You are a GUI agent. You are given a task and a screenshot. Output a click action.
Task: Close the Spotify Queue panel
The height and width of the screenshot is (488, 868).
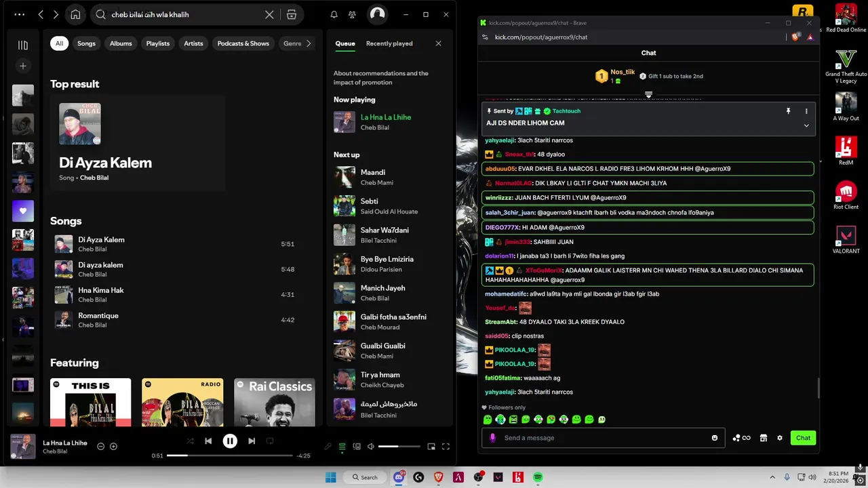point(438,43)
